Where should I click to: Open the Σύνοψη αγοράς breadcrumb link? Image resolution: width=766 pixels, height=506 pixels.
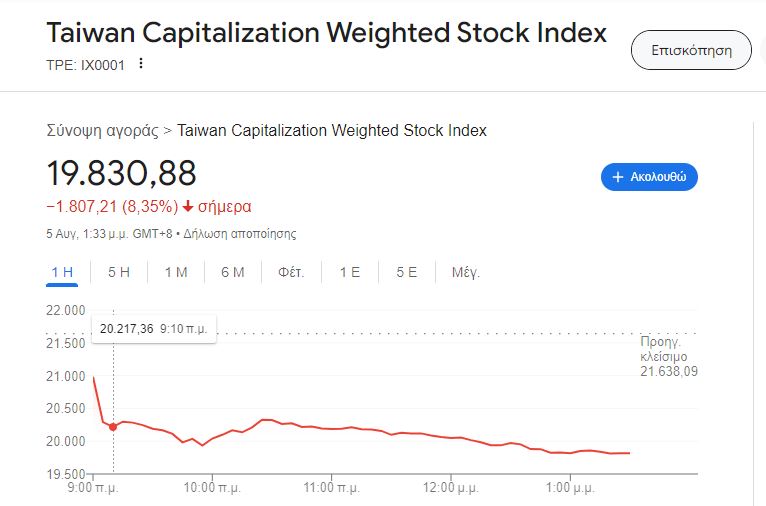[102, 130]
